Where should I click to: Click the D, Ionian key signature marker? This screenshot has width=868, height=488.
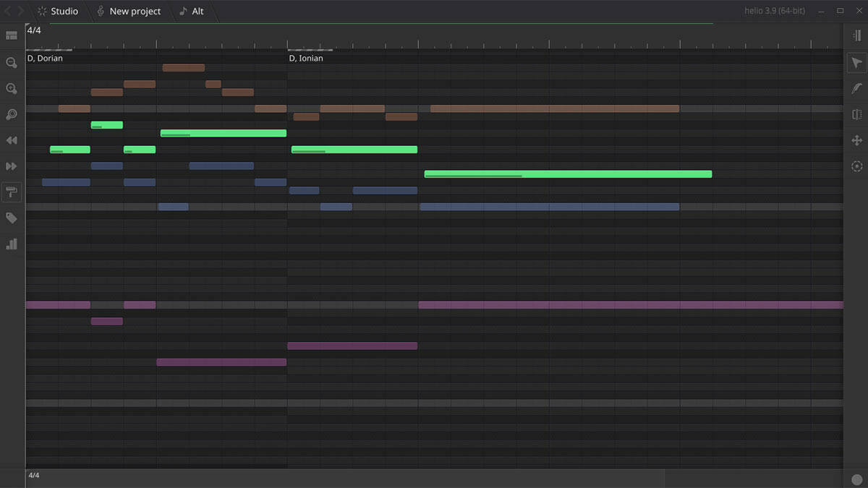tap(306, 59)
